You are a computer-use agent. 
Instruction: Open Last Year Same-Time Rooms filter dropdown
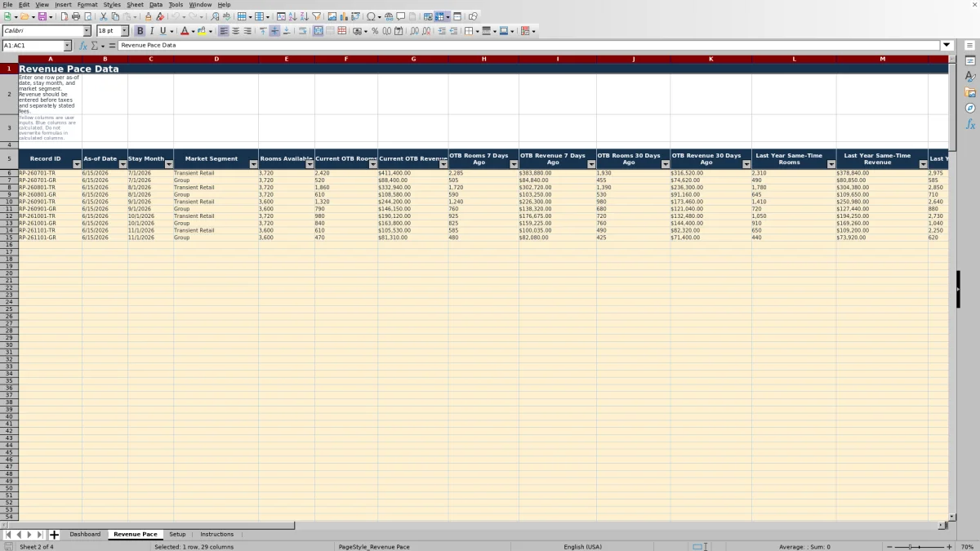(x=831, y=164)
